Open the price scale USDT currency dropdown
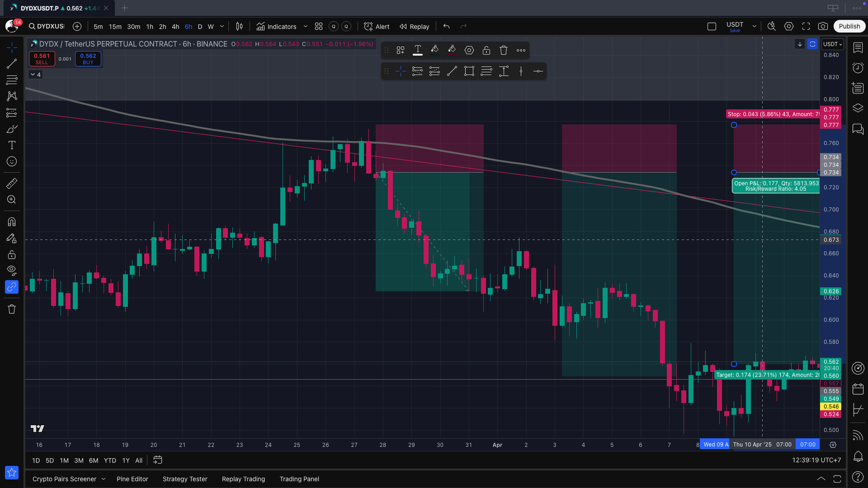Viewport: 868px width, 488px height. (x=832, y=44)
